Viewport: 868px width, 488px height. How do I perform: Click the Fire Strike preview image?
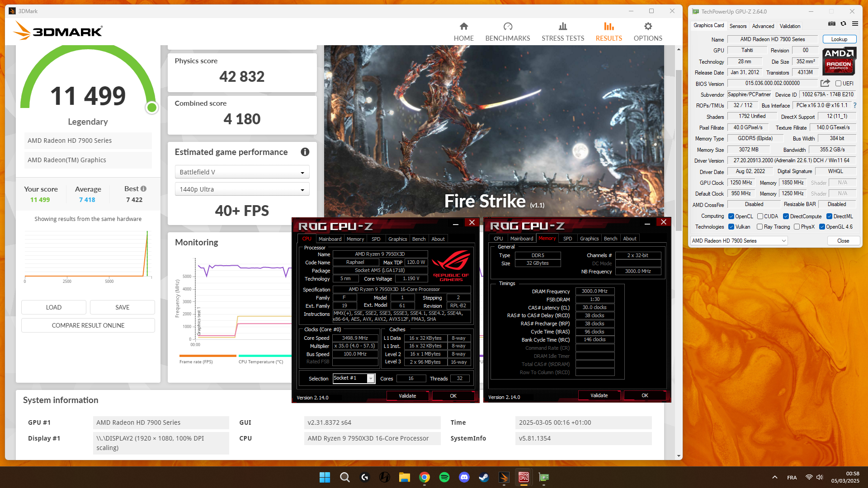coord(494,130)
